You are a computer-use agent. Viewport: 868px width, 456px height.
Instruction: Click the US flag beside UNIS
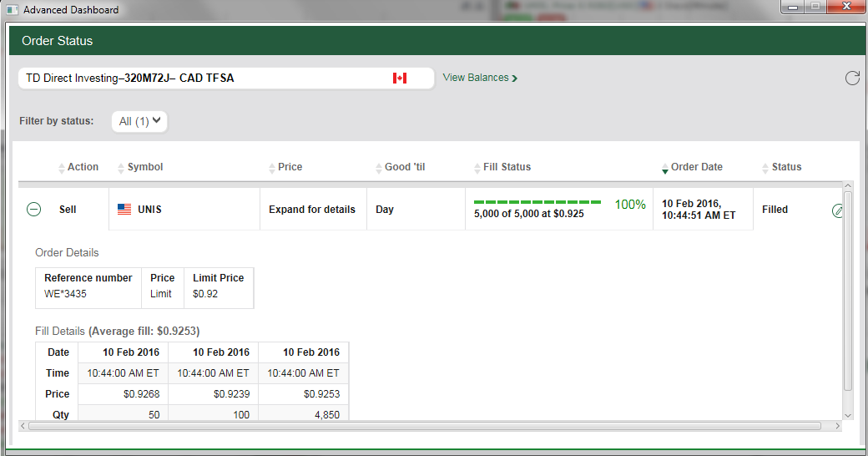[124, 210]
